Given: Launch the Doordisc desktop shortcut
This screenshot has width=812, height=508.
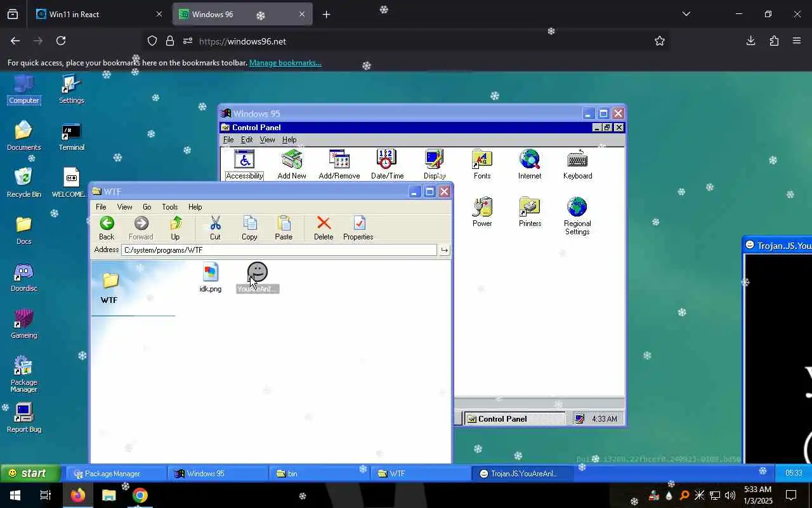Looking at the screenshot, I should pyautogui.click(x=23, y=277).
